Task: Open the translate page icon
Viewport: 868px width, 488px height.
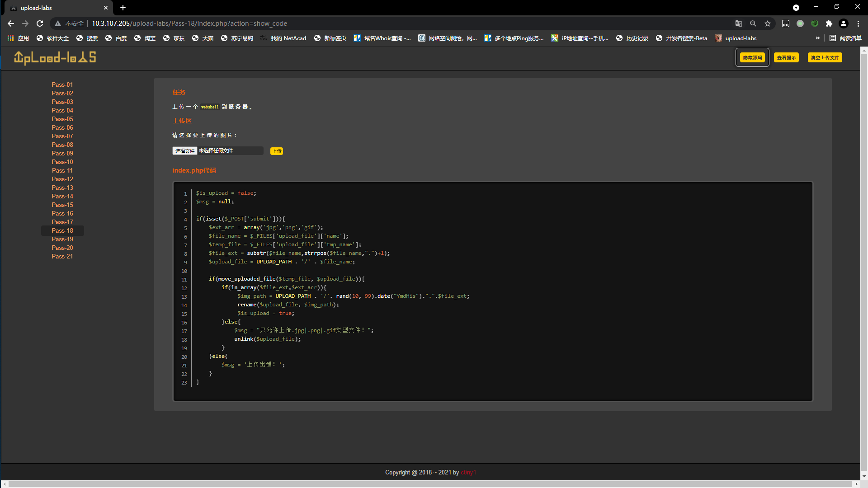Action: 739,23
